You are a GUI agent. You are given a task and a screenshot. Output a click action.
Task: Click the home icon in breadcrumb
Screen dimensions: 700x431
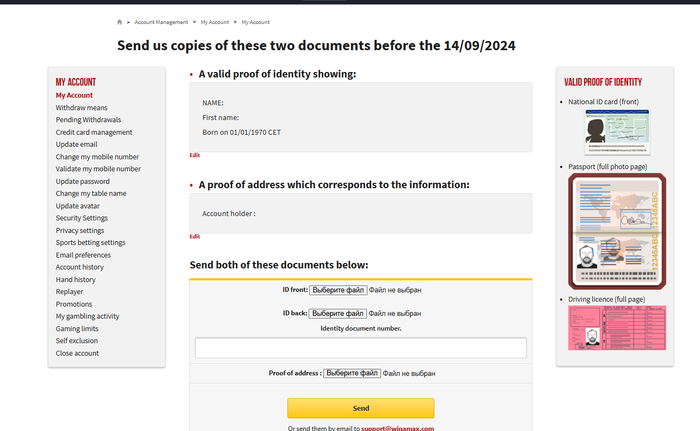coord(120,21)
